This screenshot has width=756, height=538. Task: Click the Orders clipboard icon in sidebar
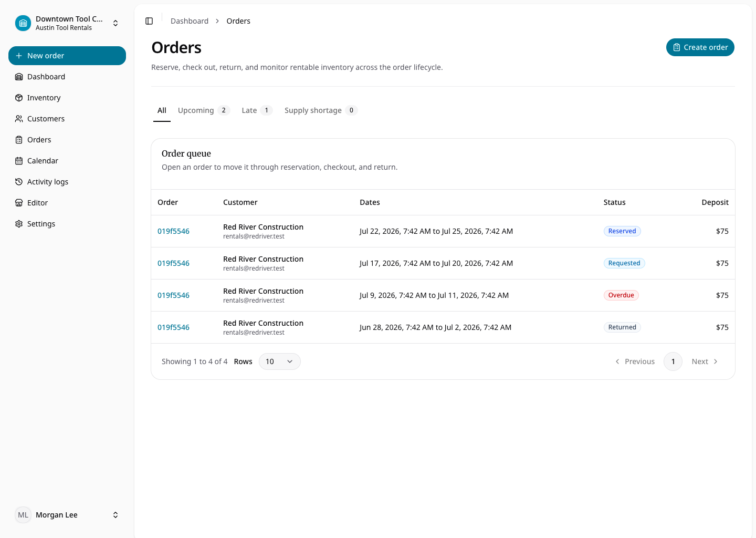click(19, 140)
